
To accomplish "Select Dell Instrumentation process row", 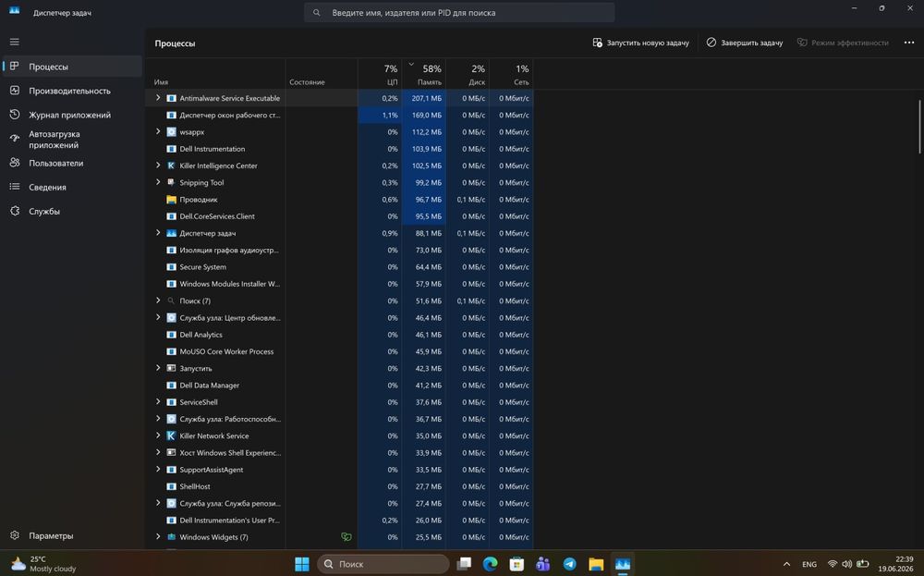I will (x=339, y=149).
